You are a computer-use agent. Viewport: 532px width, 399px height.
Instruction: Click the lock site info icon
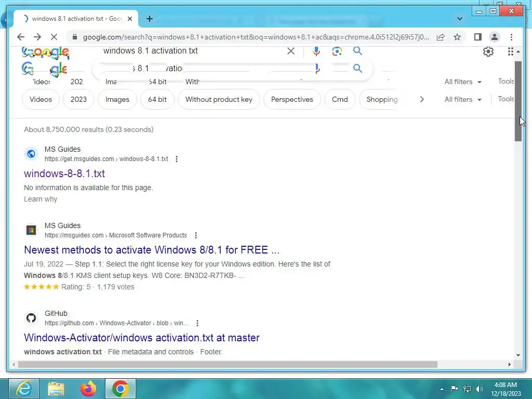(75, 37)
